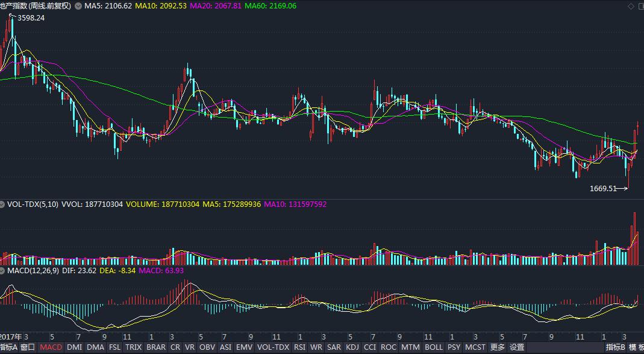Click the VVOL: 187710304 value
644x354 pixels.
(x=92, y=204)
